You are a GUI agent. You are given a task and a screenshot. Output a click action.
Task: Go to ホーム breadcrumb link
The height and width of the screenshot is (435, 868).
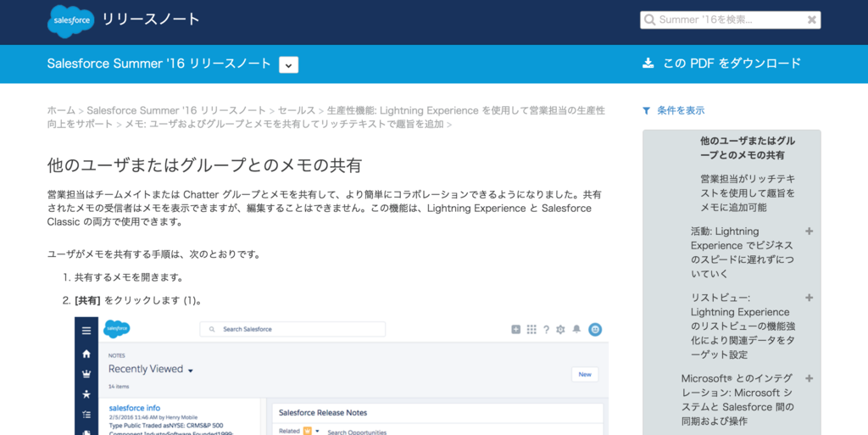coord(61,110)
